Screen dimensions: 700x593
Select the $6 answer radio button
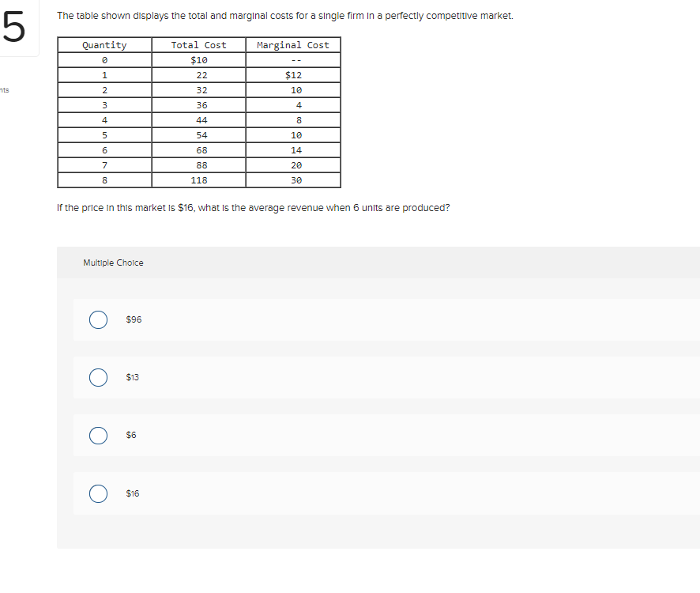98,435
